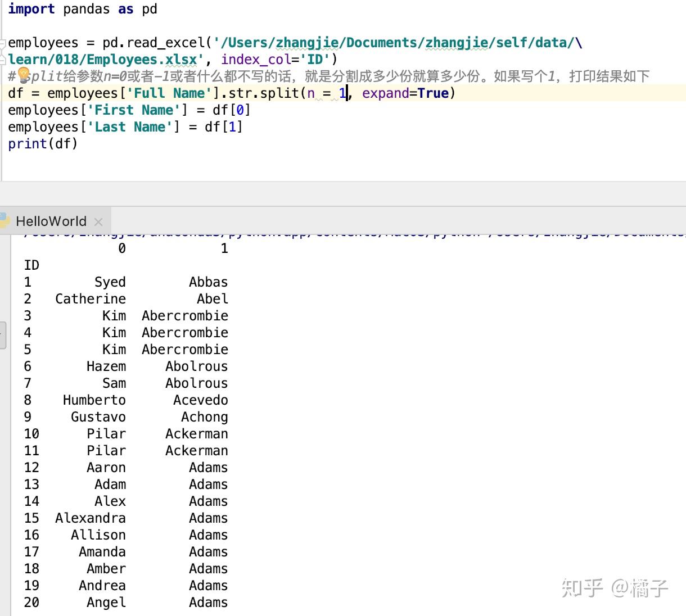Click "Andrea" in output row 19
This screenshot has height=616, width=686.
[x=102, y=586]
